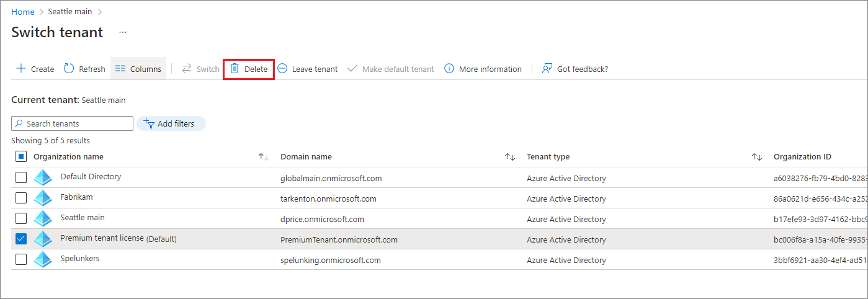Screen dimensions: 868x299
Task: Select the Spelunkers organization name
Action: point(79,259)
